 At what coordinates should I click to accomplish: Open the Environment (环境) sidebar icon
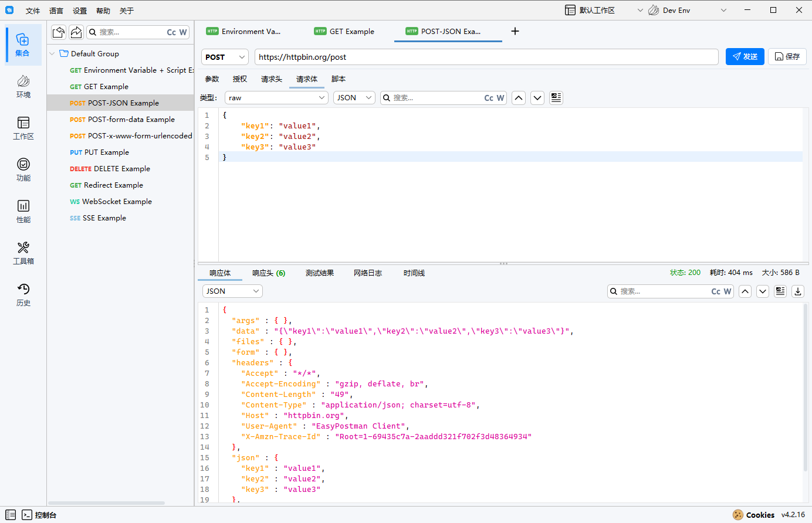tap(23, 86)
